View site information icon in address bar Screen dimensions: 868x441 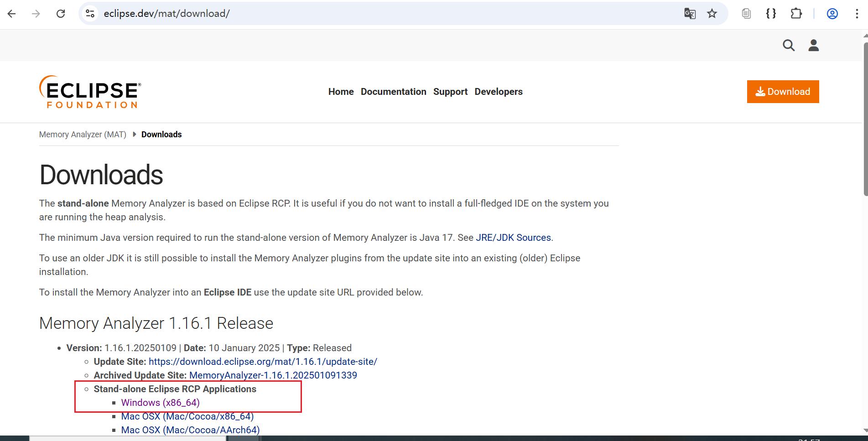(90, 14)
